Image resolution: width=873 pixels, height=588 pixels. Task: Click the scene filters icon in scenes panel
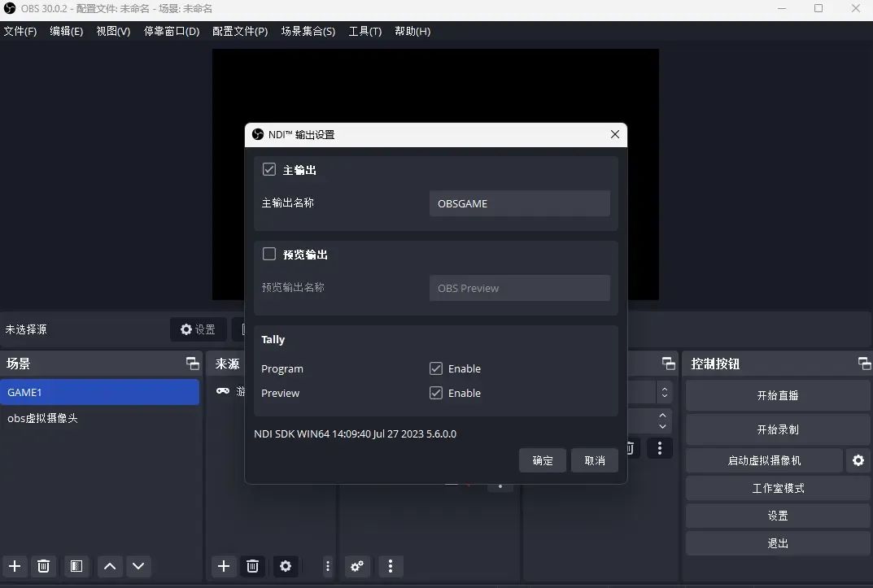click(76, 566)
